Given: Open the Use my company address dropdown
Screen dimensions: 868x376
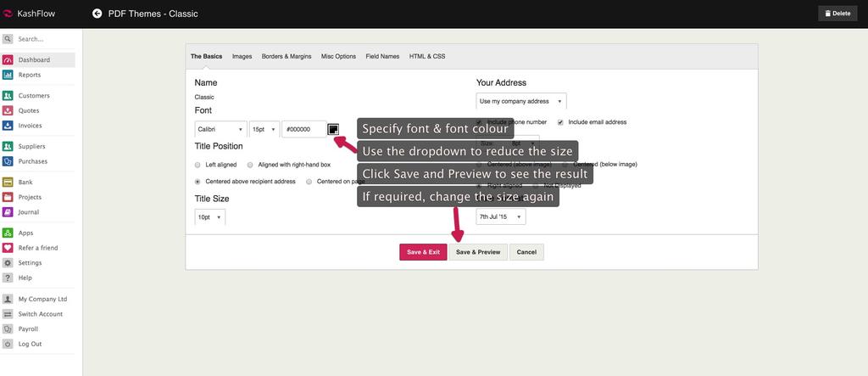Looking at the screenshot, I should point(521,101).
